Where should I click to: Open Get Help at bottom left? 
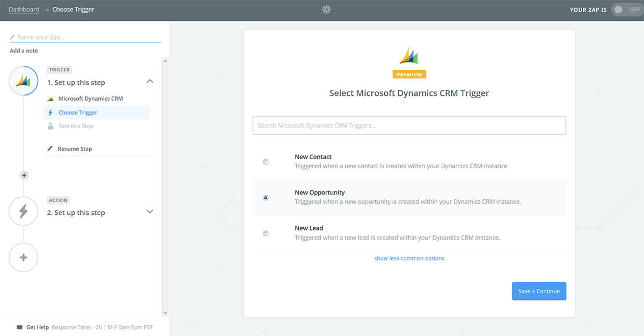(38, 327)
